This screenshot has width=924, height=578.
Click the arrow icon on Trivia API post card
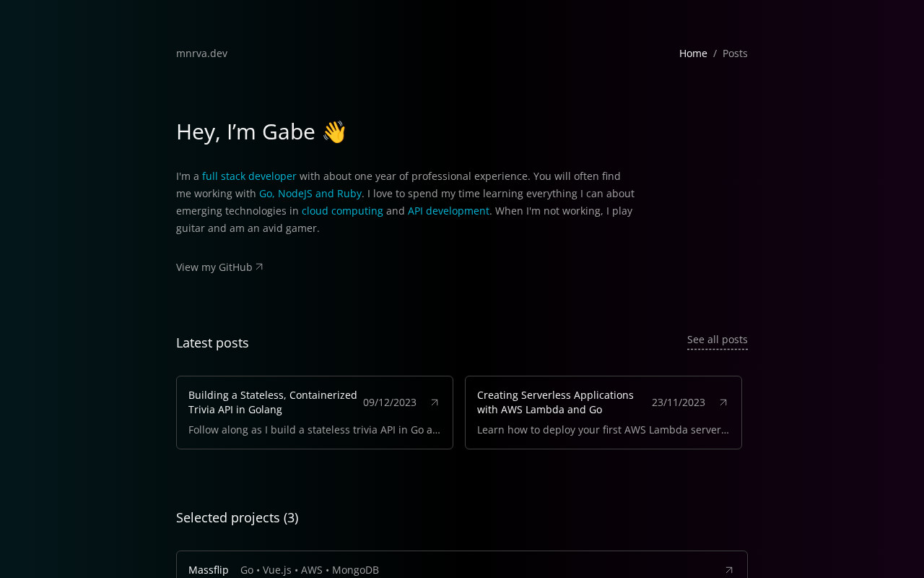click(x=435, y=402)
